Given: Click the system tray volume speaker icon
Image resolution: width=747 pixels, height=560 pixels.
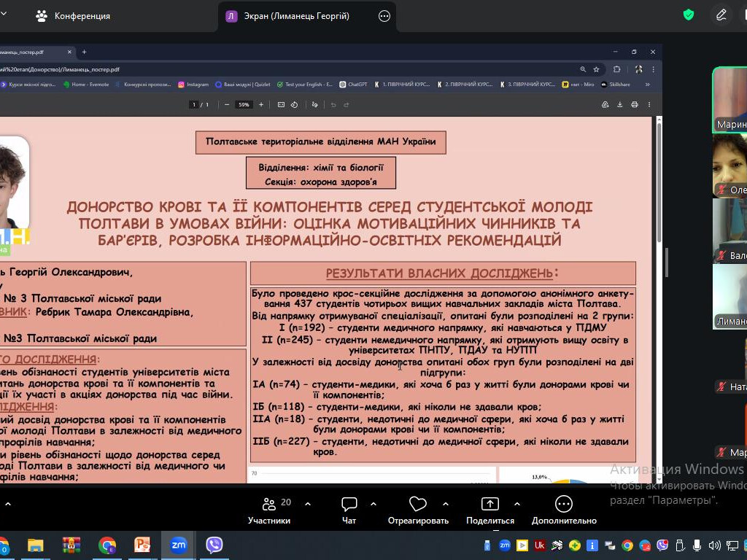Looking at the screenshot, I should [x=714, y=545].
